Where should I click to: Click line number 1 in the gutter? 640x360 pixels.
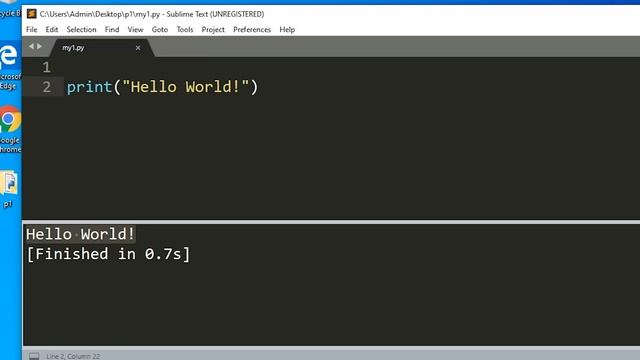(46, 67)
